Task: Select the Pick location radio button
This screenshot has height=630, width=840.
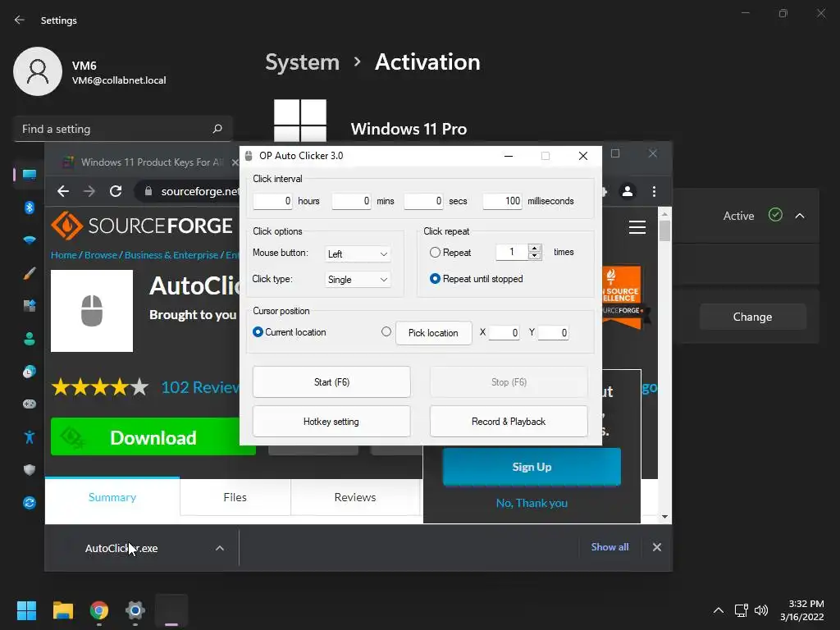Action: [x=386, y=331]
